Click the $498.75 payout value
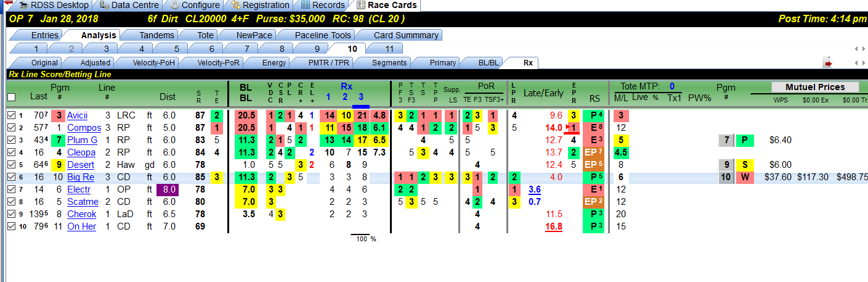The image size is (868, 282). [x=851, y=177]
